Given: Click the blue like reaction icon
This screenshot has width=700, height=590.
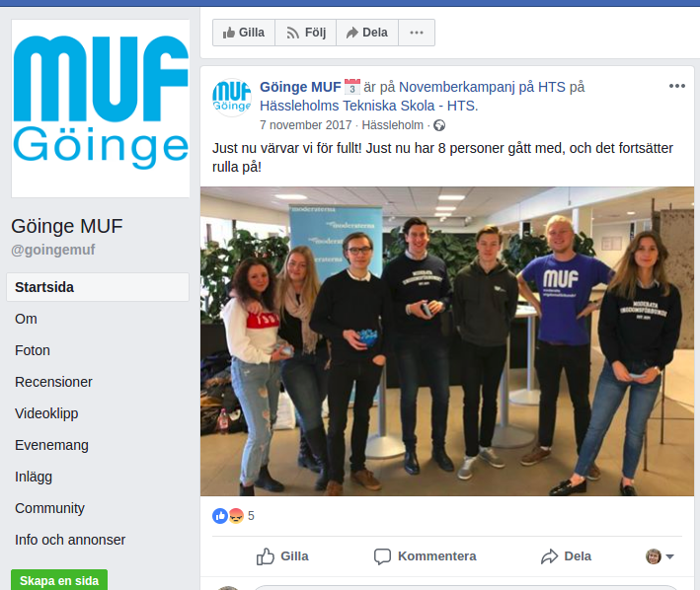Looking at the screenshot, I should click(219, 516).
